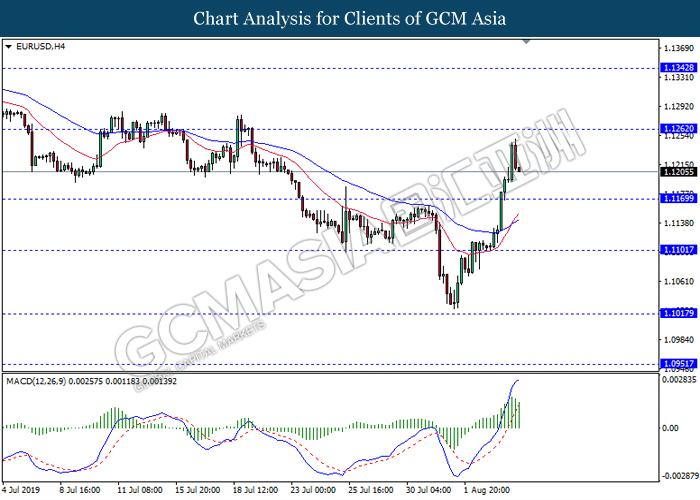Screen dimensions: 700x500
Task: Click the current price label 1.12055
Action: 679,172
